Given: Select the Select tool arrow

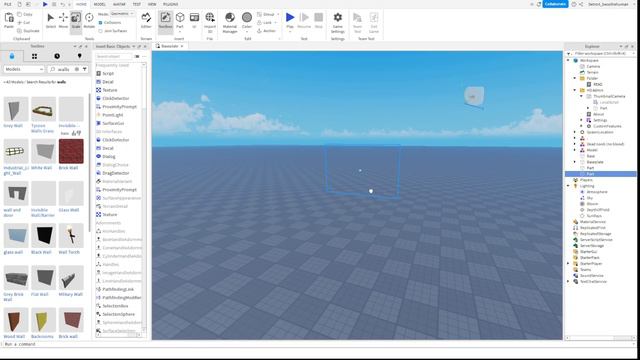Looking at the screenshot, I should 51,20.
